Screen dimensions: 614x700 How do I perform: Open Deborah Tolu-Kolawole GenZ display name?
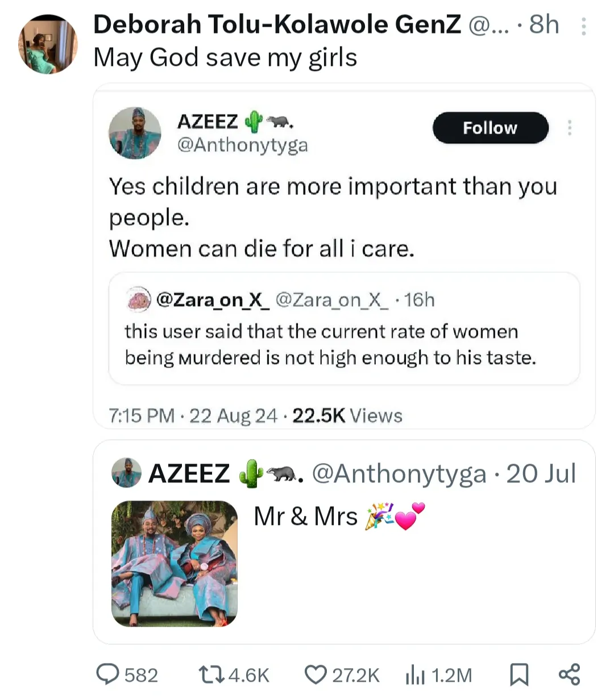(277, 25)
